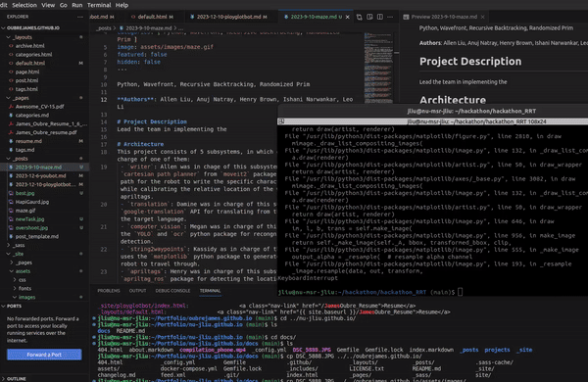
Task: Click the Open Changes icon in editor toolbar
Action: (360, 17)
